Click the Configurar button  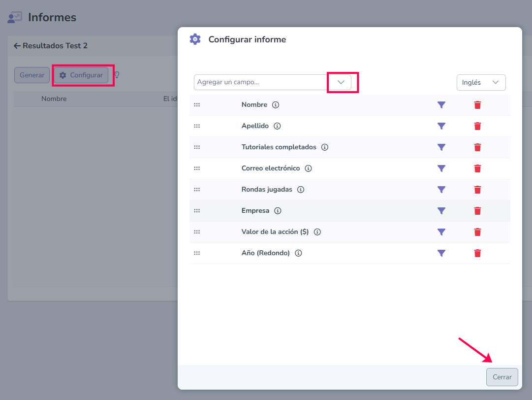(81, 75)
